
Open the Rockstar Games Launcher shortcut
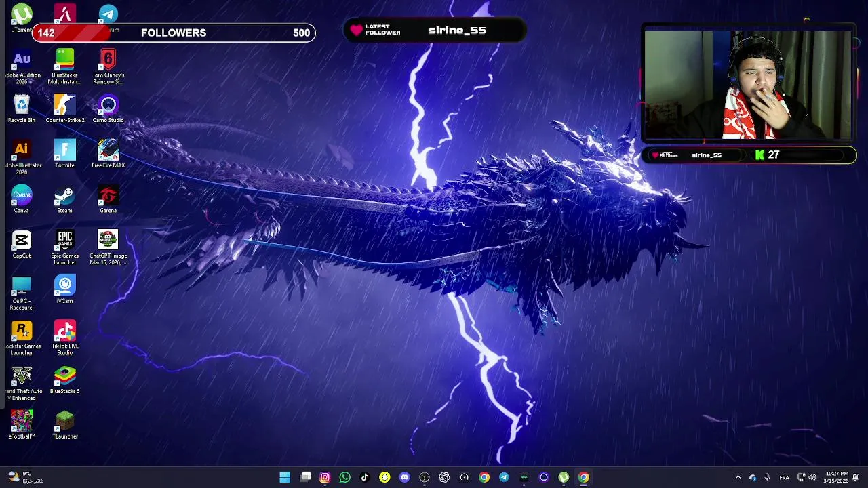coord(22,339)
